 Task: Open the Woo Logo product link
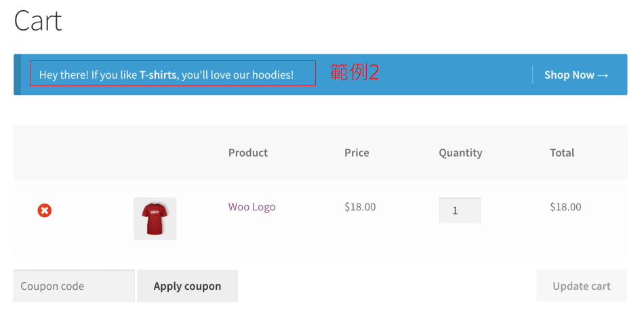click(251, 207)
